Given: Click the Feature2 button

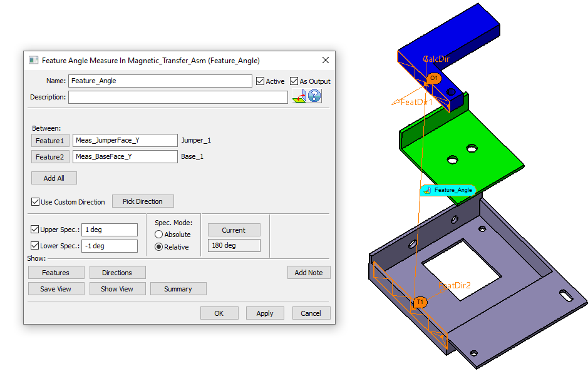Looking at the screenshot, I should coord(50,157).
